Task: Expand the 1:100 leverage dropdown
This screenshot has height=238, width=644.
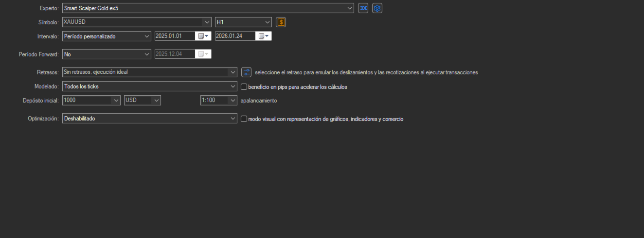Action: 233,100
